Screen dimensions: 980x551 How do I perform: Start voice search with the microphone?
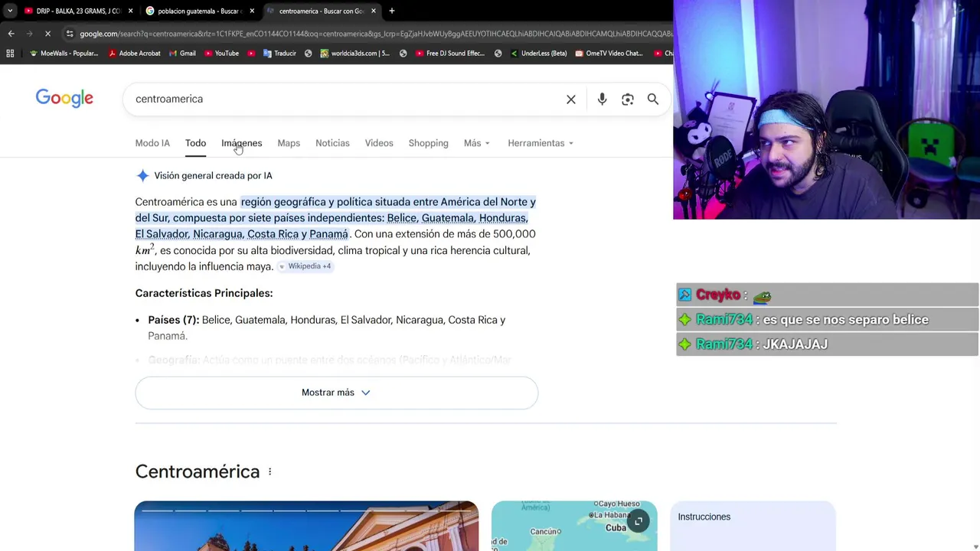(602, 99)
